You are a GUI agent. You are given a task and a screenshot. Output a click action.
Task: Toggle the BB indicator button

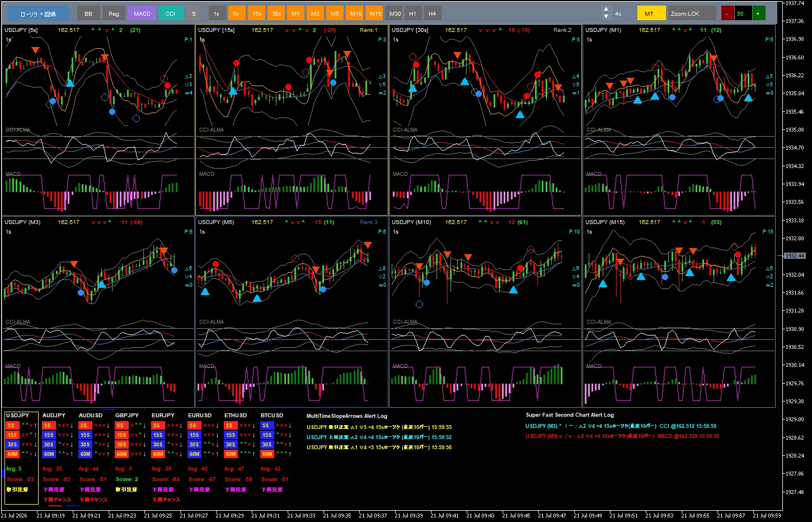pyautogui.click(x=88, y=13)
